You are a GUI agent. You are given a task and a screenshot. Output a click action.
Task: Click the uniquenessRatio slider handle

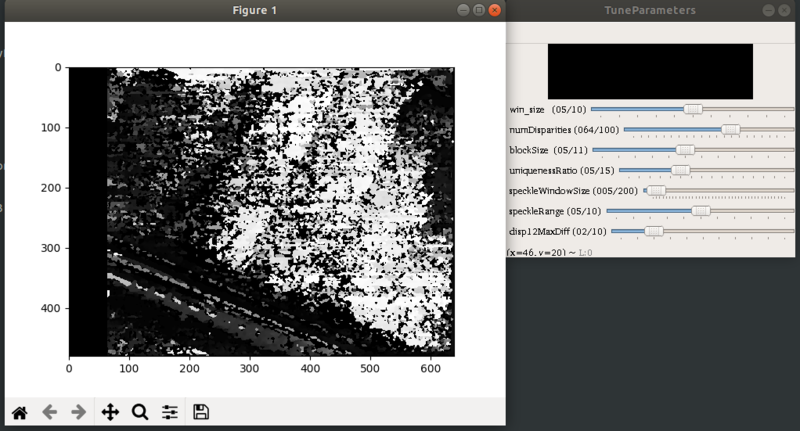tap(680, 170)
